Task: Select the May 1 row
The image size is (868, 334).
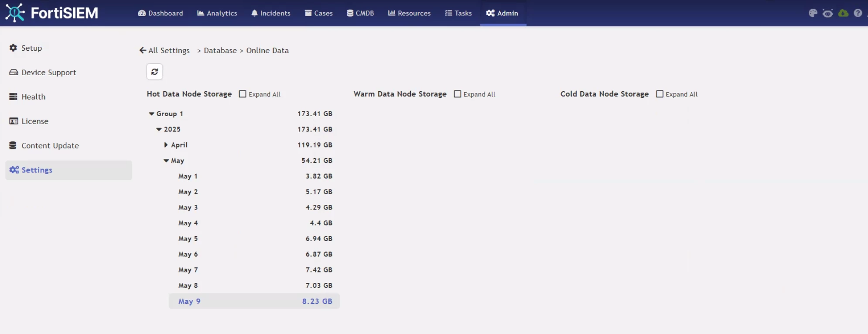Action: (x=254, y=176)
